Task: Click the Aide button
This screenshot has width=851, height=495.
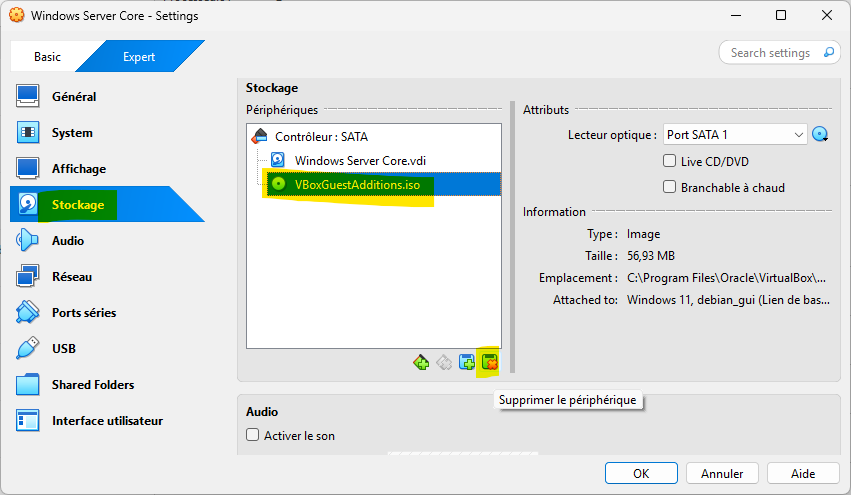Action: (x=803, y=473)
